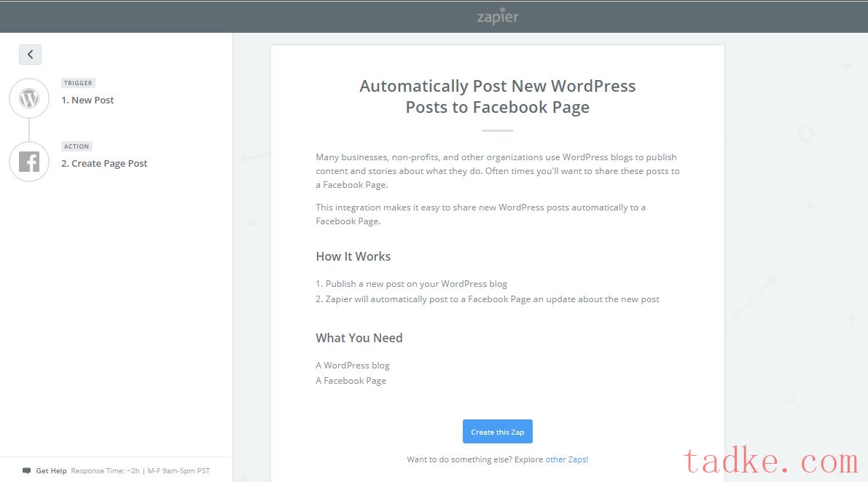868x482 pixels.
Task: Click the "A WordPress blog" requirement
Action: (353, 366)
